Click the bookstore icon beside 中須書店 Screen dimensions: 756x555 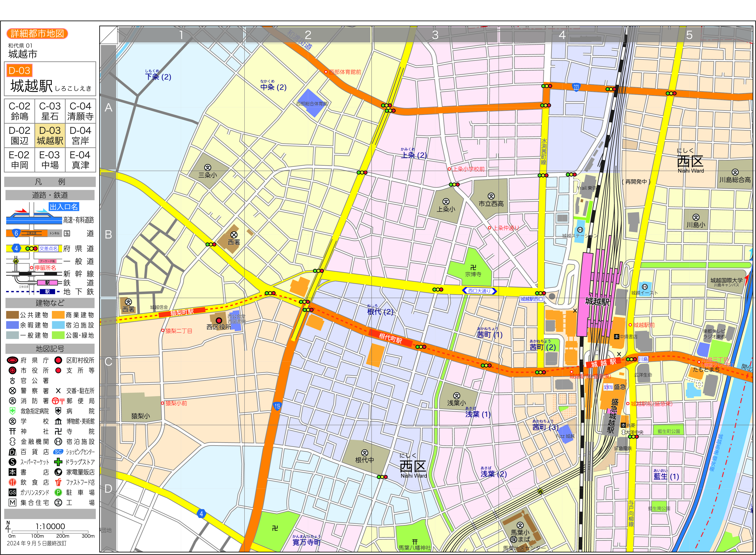616,336
